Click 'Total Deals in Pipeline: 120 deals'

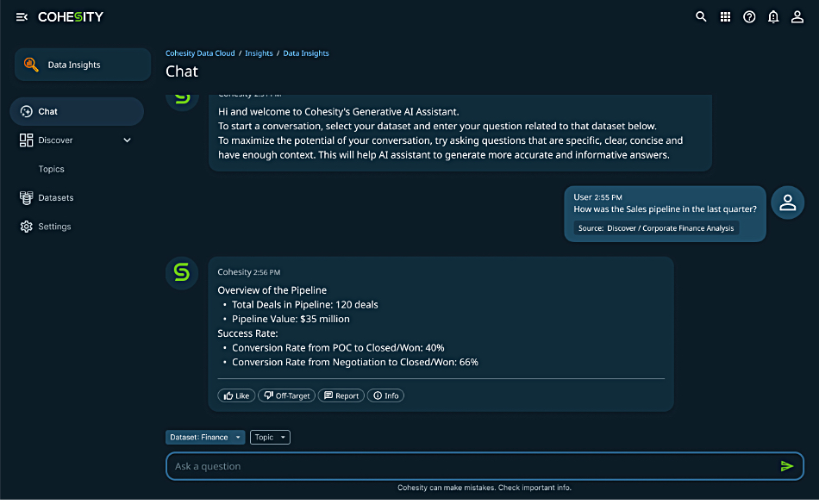pos(305,305)
